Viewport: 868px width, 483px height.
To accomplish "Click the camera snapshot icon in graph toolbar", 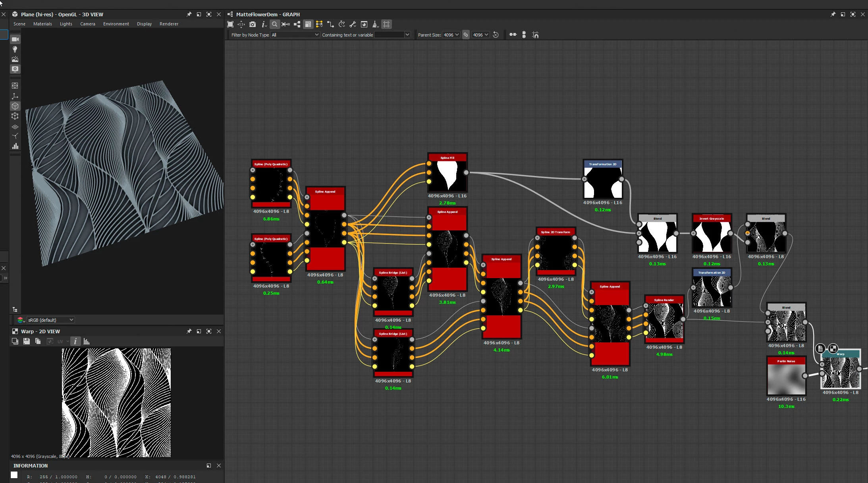I will coord(253,24).
